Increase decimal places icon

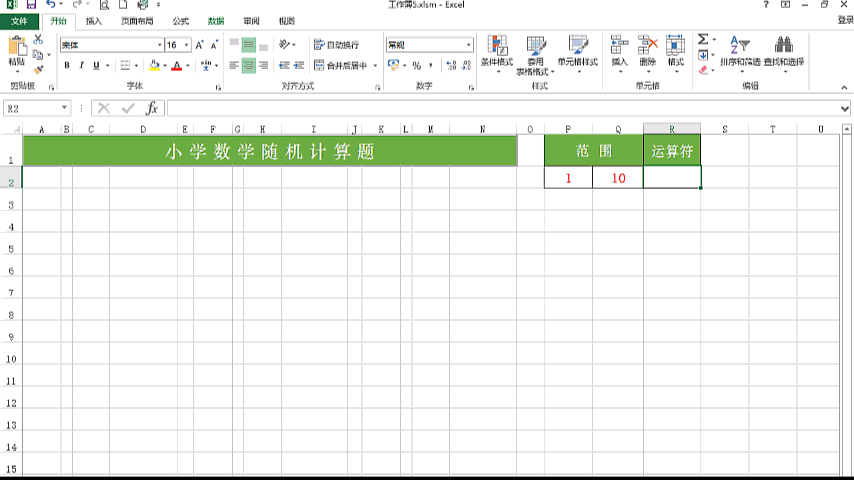[451, 65]
